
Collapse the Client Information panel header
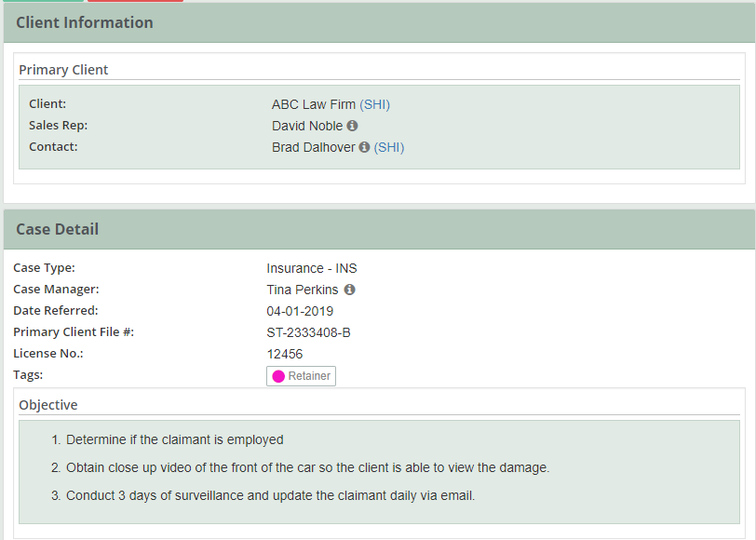pyautogui.click(x=380, y=22)
